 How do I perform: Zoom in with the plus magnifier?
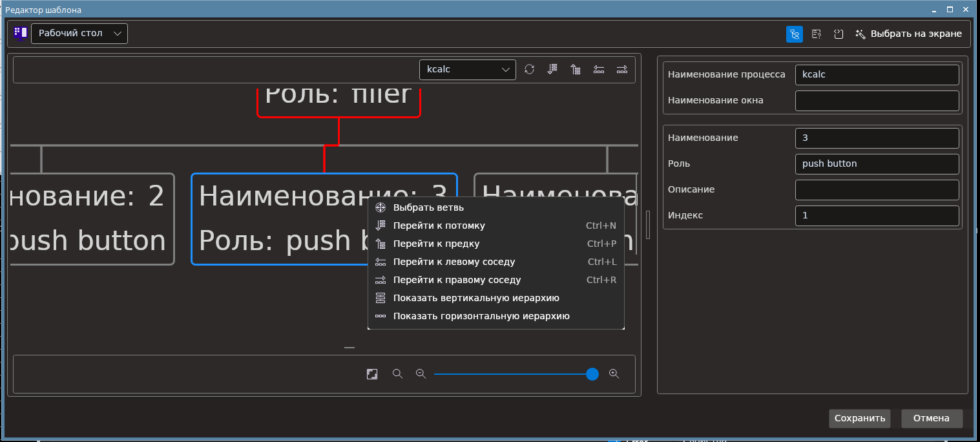pos(614,374)
